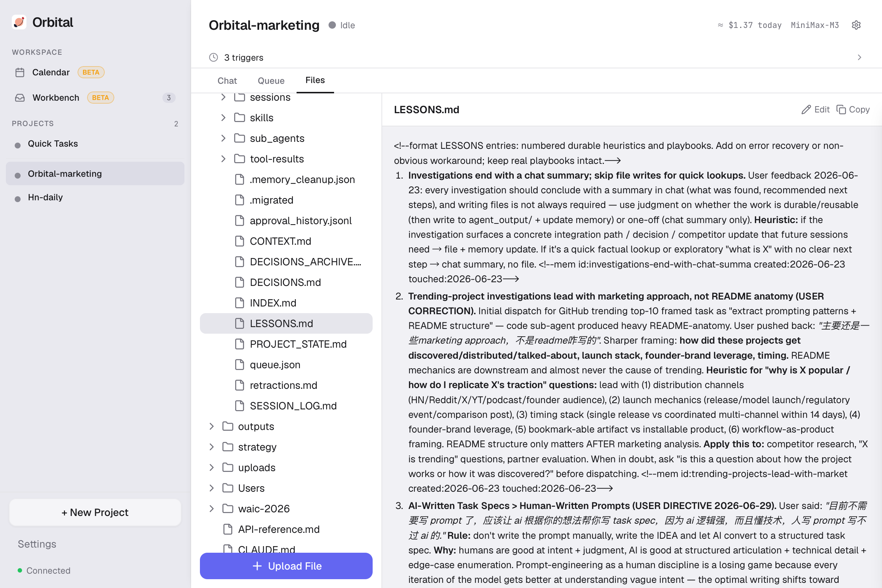The height and width of the screenshot is (588, 882).
Task: Click the sessions folder icon
Action: pyautogui.click(x=240, y=97)
